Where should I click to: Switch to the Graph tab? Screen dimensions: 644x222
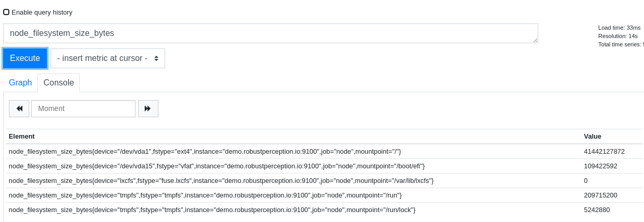click(20, 82)
